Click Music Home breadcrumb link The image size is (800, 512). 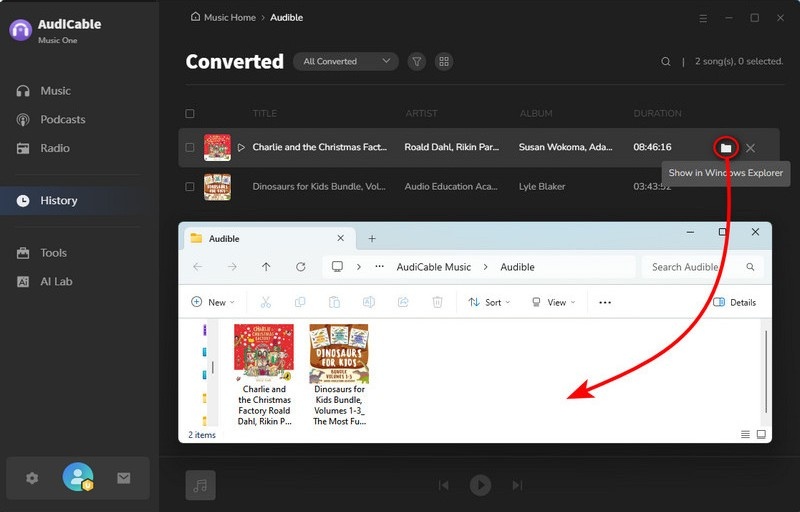(x=227, y=18)
